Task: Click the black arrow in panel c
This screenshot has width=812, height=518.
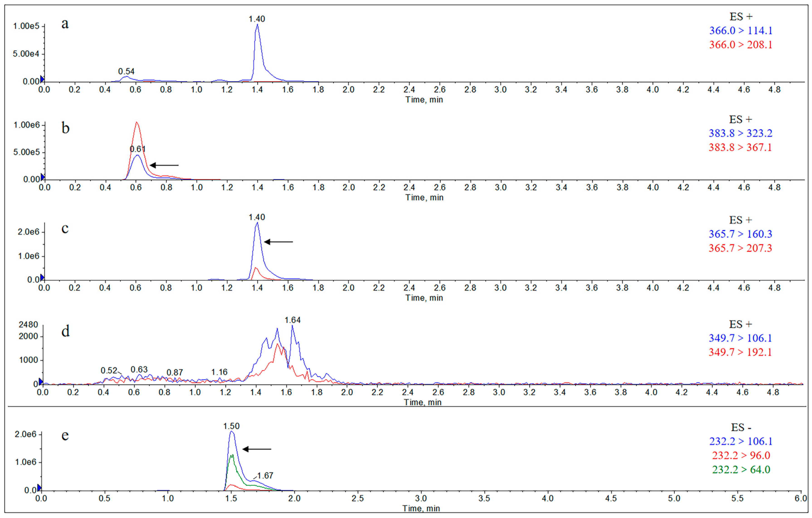Action: [x=278, y=242]
